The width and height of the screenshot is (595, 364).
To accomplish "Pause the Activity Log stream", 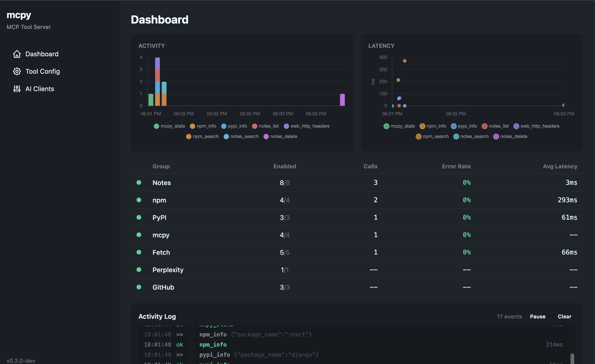I will pos(538,316).
